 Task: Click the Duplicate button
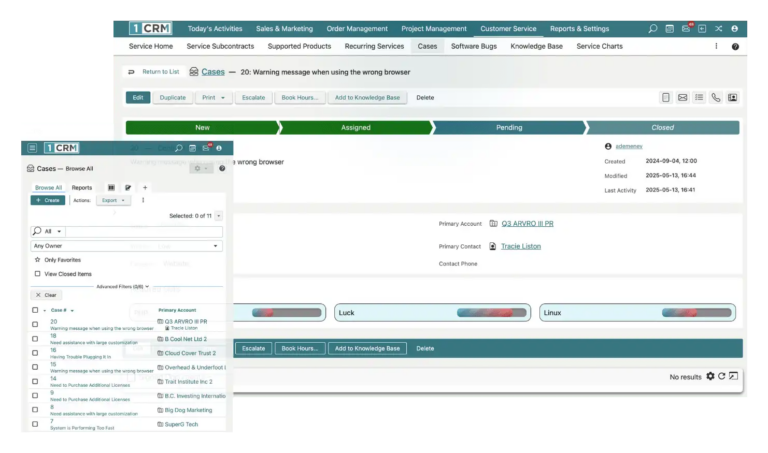[x=172, y=97]
